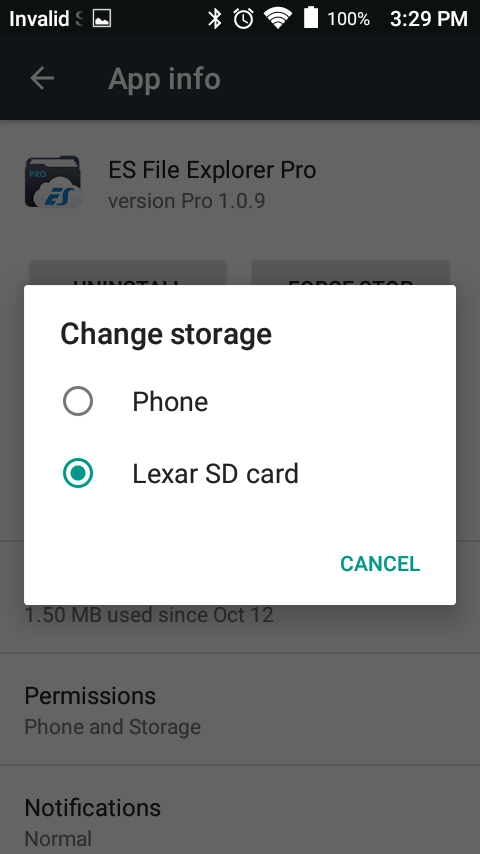Select the Phone radio button

point(78,401)
